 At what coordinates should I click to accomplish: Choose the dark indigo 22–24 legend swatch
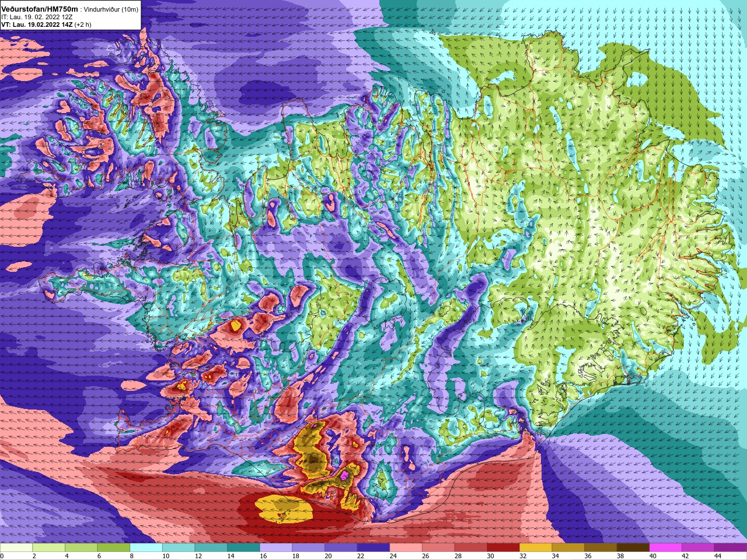pos(373,548)
